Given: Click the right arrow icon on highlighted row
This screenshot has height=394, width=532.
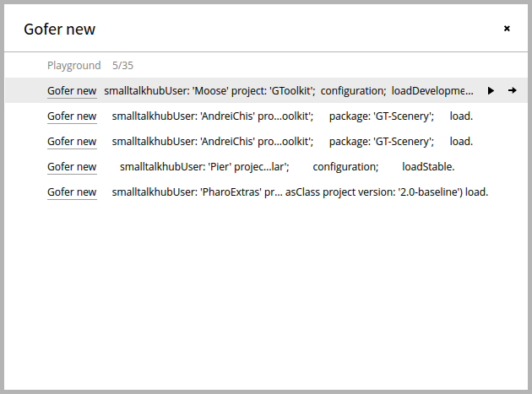Looking at the screenshot, I should click(513, 90).
